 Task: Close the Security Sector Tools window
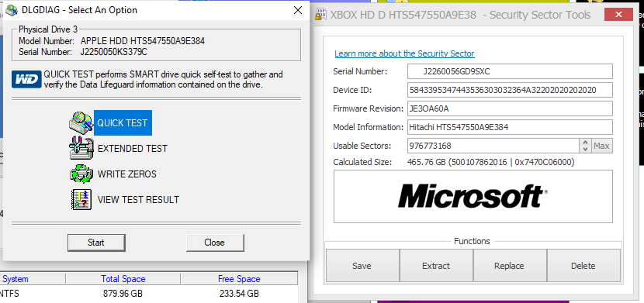pos(618,15)
